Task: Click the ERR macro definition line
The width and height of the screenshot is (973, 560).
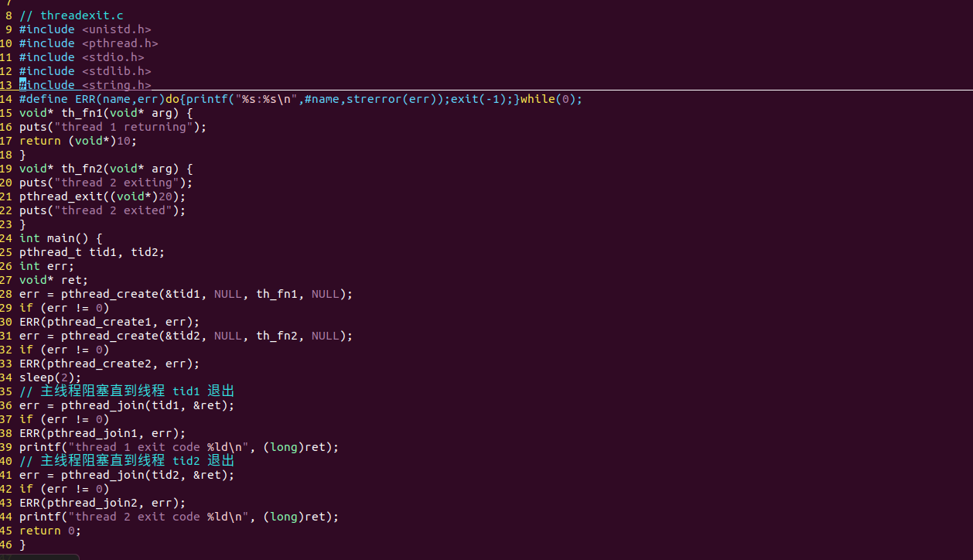Action: [300, 99]
